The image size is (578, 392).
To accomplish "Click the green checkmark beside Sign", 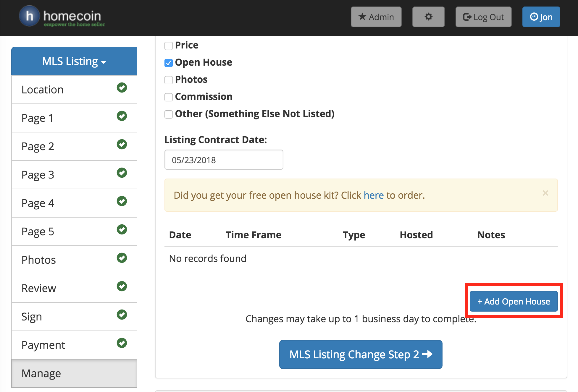I will 122,315.
